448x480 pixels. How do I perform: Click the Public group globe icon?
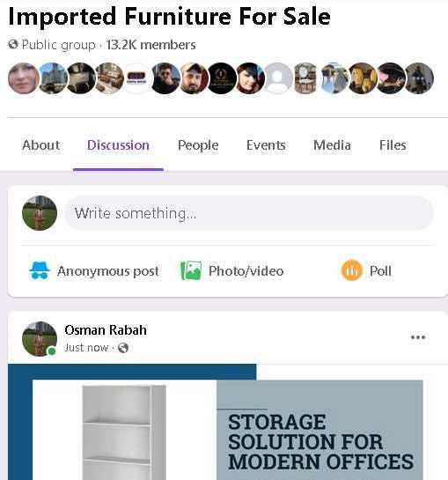click(x=13, y=44)
